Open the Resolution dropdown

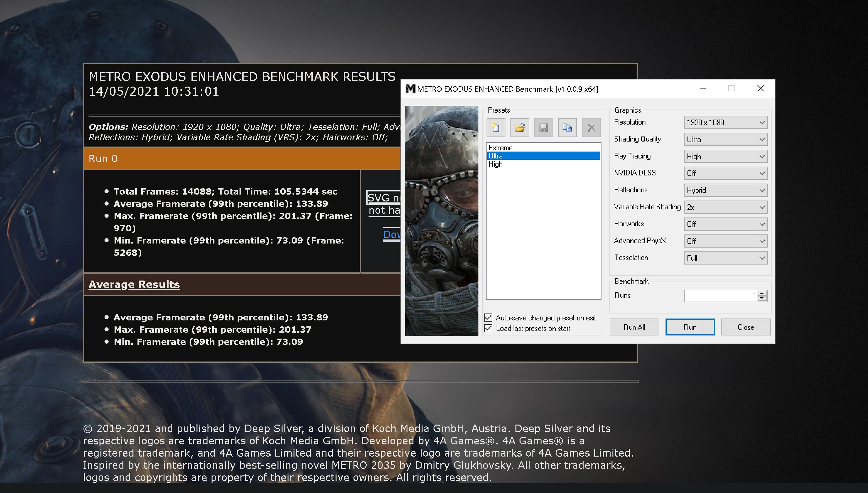[x=725, y=123]
